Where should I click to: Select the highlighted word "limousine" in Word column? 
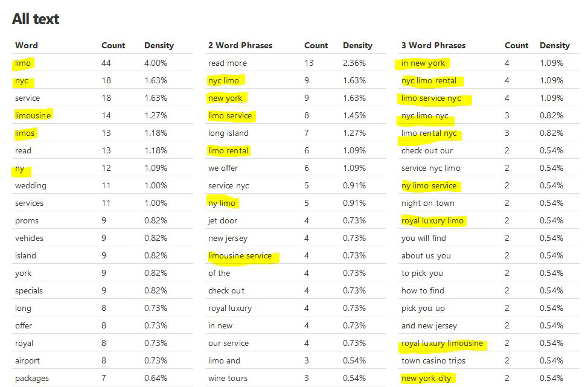pos(33,115)
